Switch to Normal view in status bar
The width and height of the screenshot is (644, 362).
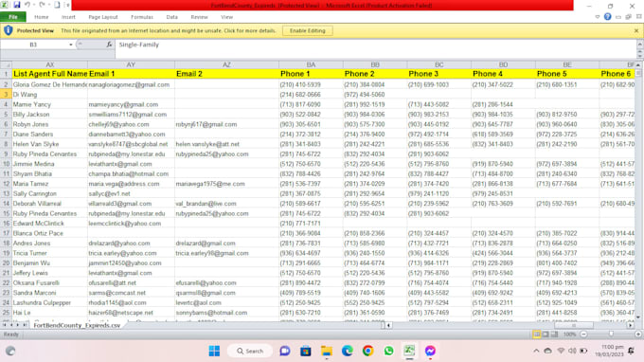coord(536,335)
